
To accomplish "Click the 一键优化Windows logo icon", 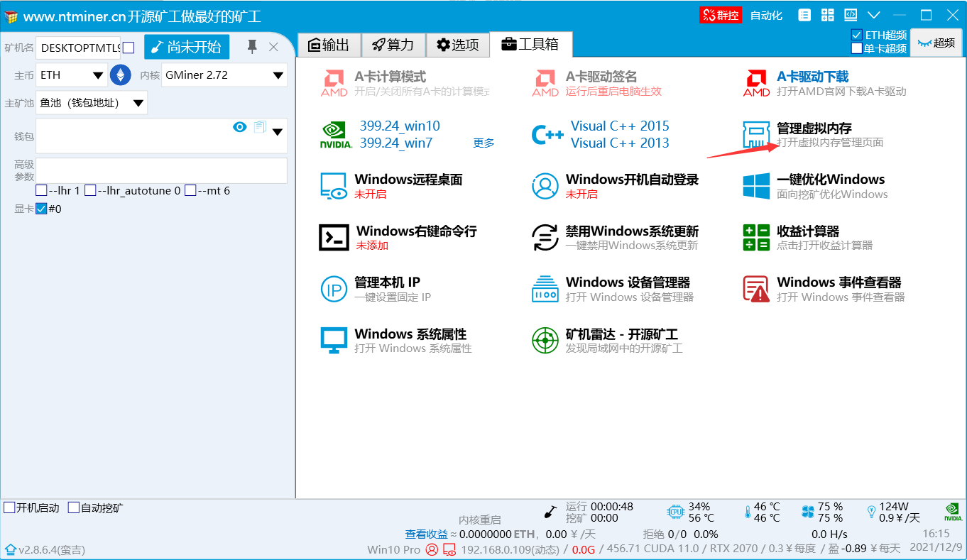I will (x=757, y=186).
